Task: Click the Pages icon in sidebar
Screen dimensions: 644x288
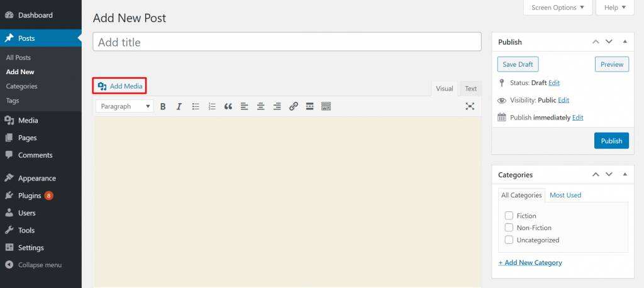Action: click(x=9, y=138)
